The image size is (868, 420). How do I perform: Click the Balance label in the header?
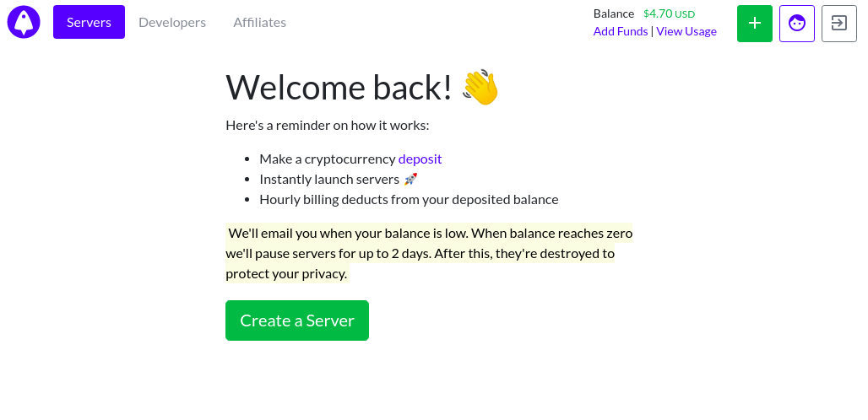614,13
